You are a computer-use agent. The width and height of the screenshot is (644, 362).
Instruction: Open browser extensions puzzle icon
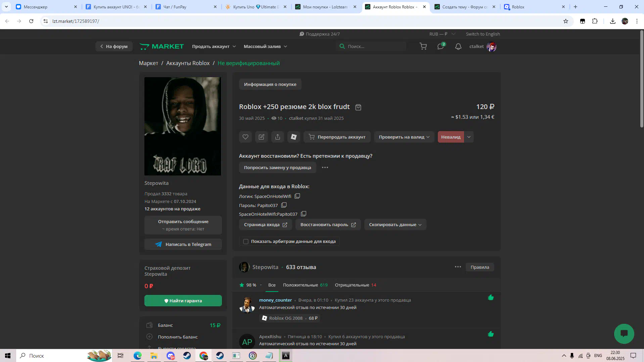(x=595, y=21)
